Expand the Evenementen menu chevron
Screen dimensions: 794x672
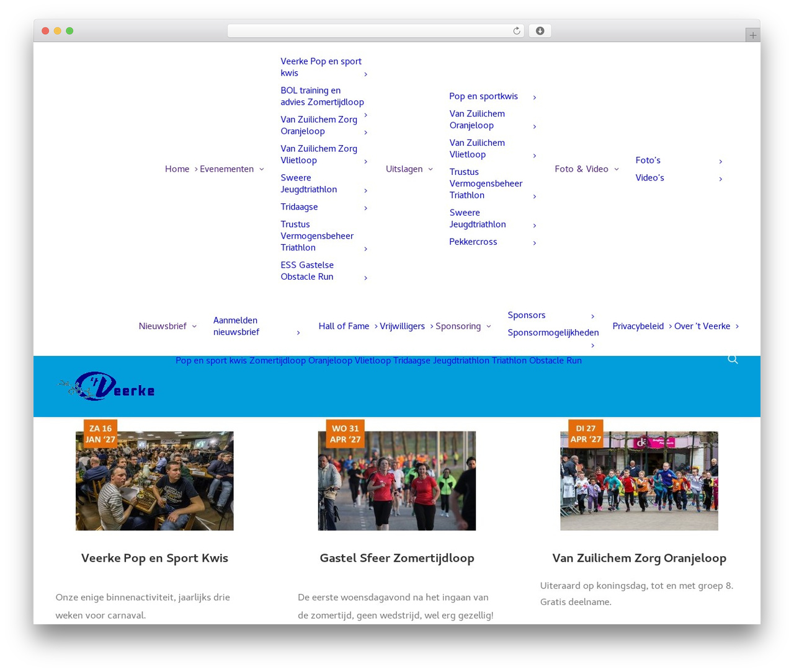click(x=261, y=169)
